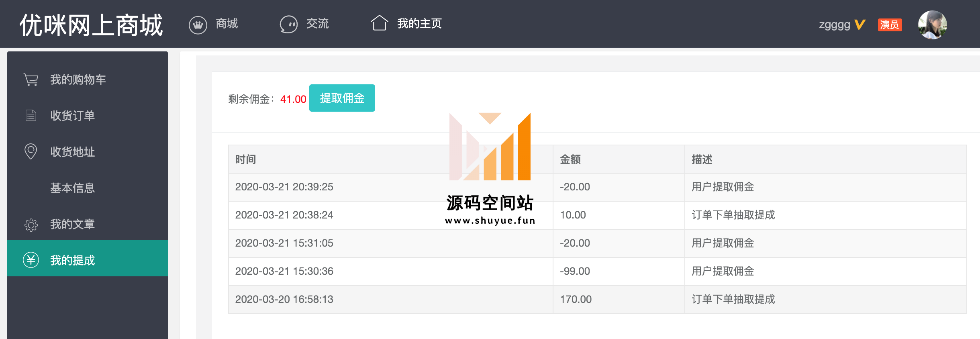Click the timestamp 2020-03-21 15:30:36
Screen dimensions: 980x339
pos(284,271)
